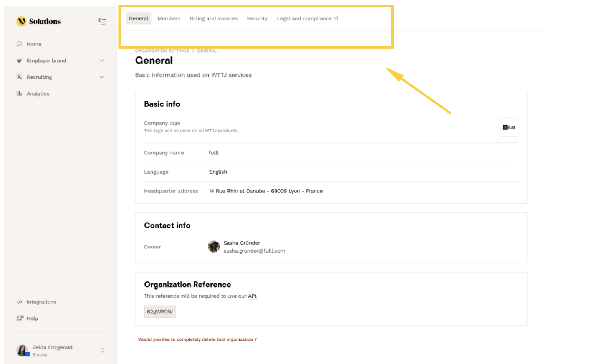Switch to the Members tab
The width and height of the screenshot is (599, 364).
[x=169, y=18]
